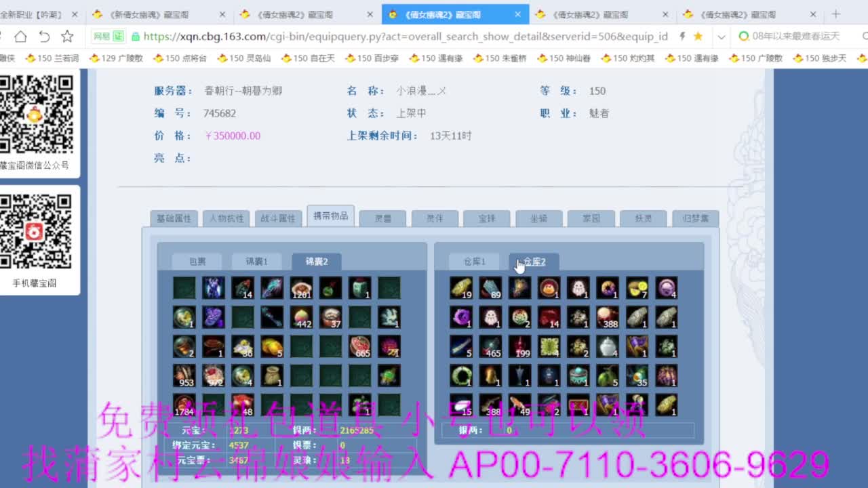Click the bag item with count 1784

pos(184,405)
